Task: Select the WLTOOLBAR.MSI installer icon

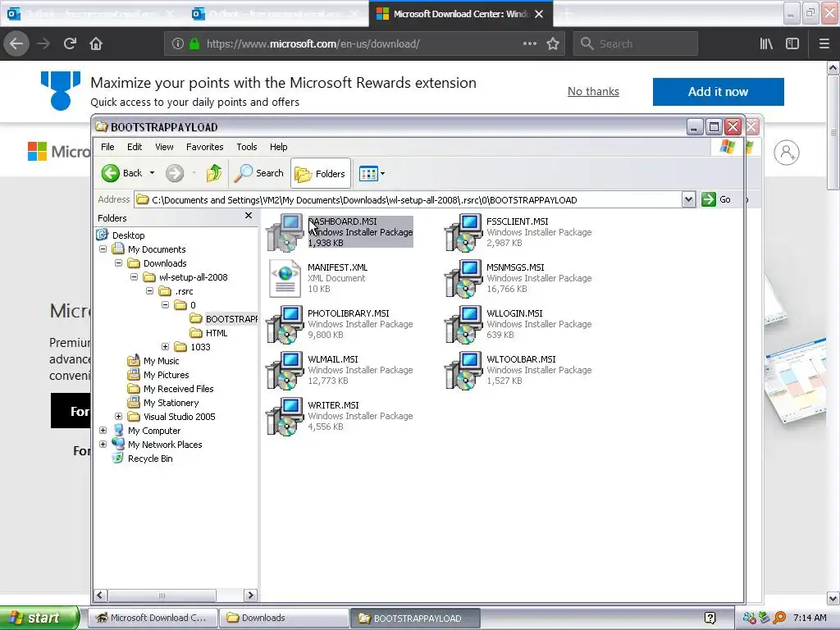Action: (x=463, y=370)
